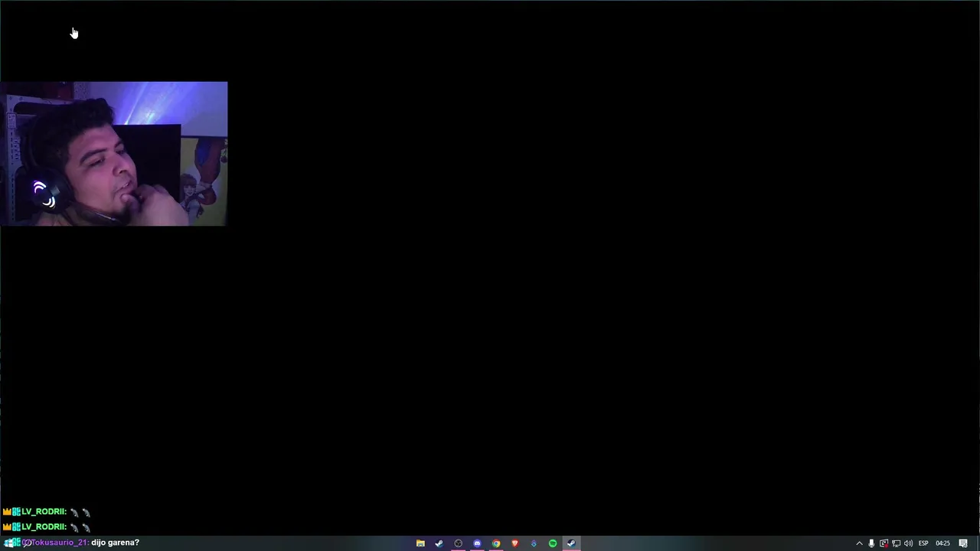
Task: Click the 04:25 taskbar clock
Action: 942,543
